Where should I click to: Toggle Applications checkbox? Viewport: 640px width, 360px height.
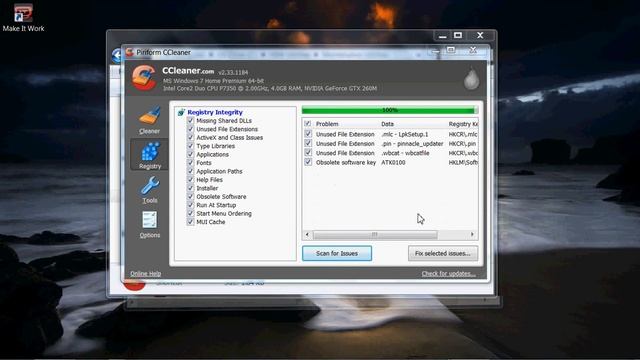pyautogui.click(x=190, y=154)
